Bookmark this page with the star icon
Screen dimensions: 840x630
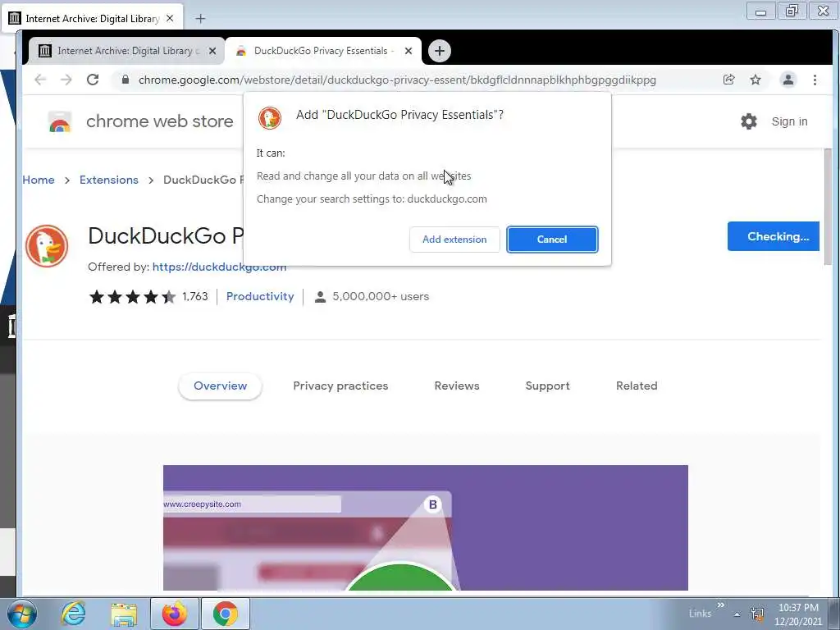point(756,80)
